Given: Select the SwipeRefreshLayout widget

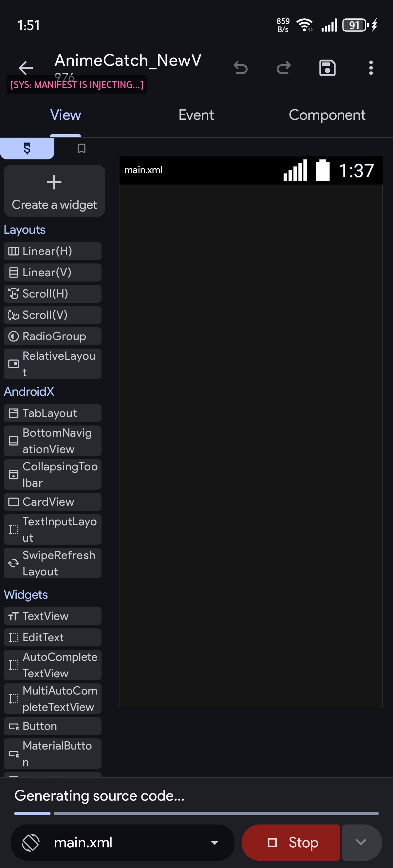Looking at the screenshot, I should (x=53, y=563).
